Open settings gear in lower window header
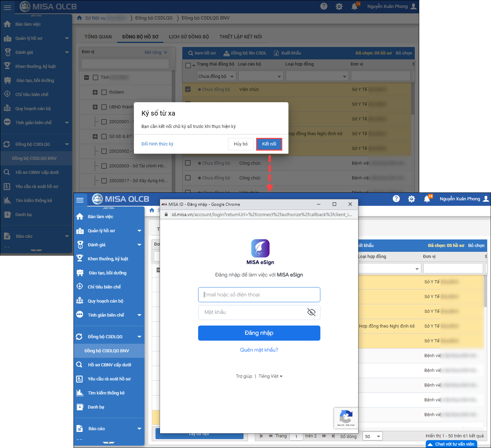This screenshot has height=448, width=491. tap(412, 199)
